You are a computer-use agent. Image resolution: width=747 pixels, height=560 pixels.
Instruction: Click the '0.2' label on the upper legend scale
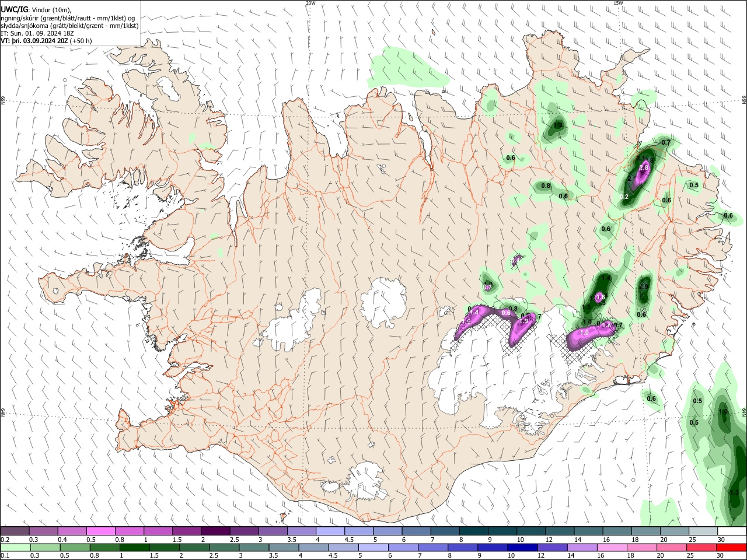(5, 540)
